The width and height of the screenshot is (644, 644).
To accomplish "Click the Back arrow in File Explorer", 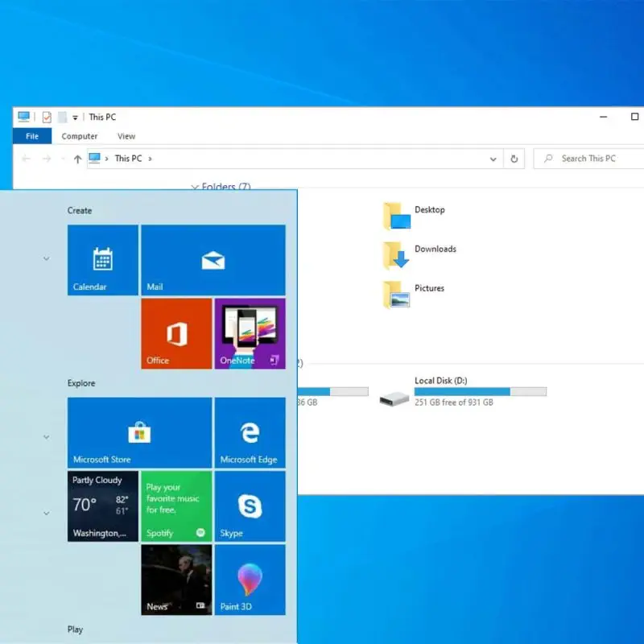I will (27, 159).
